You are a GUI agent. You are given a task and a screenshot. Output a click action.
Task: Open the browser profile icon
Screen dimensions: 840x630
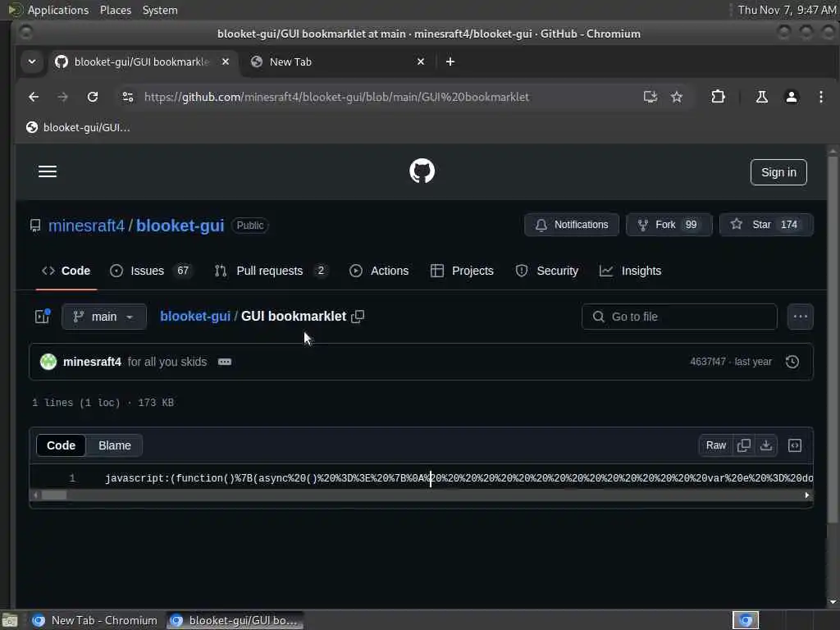pyautogui.click(x=792, y=97)
